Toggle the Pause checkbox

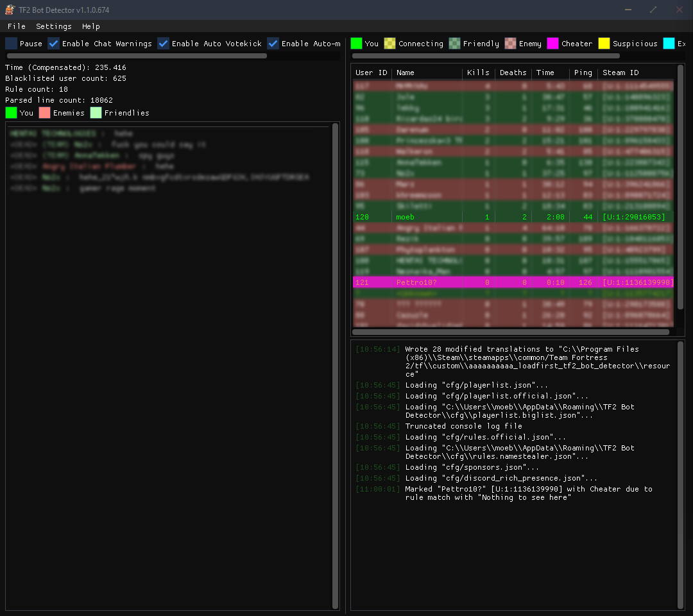click(x=12, y=43)
